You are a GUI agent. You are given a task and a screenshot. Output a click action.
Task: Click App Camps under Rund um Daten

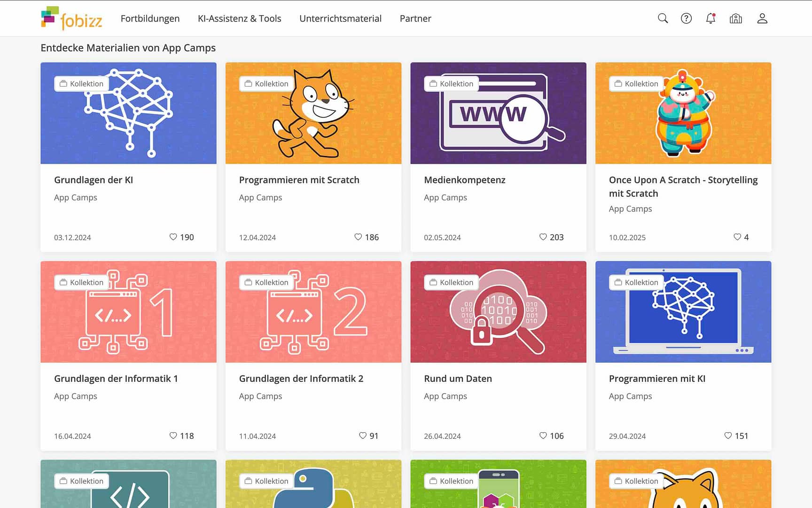click(445, 396)
